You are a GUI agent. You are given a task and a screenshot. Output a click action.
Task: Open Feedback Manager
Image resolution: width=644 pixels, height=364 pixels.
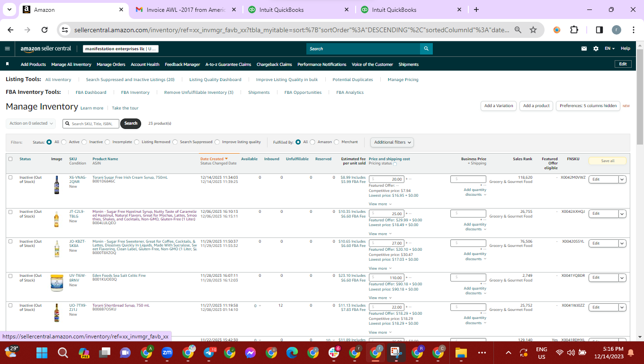click(x=182, y=64)
